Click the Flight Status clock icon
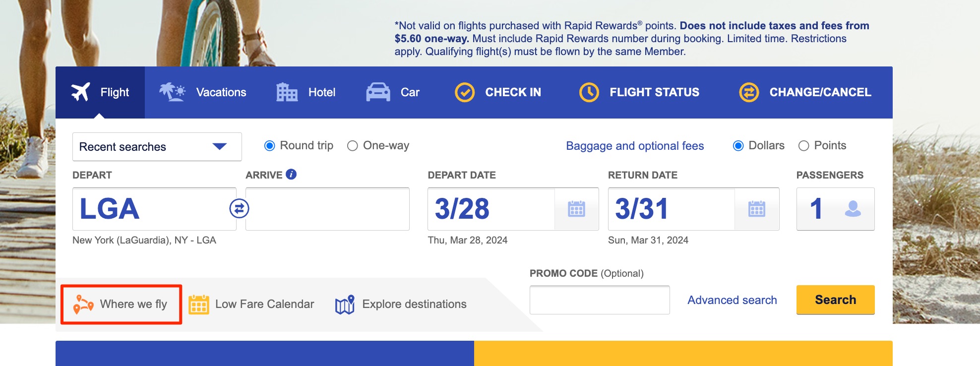The width and height of the screenshot is (980, 366). tap(588, 92)
